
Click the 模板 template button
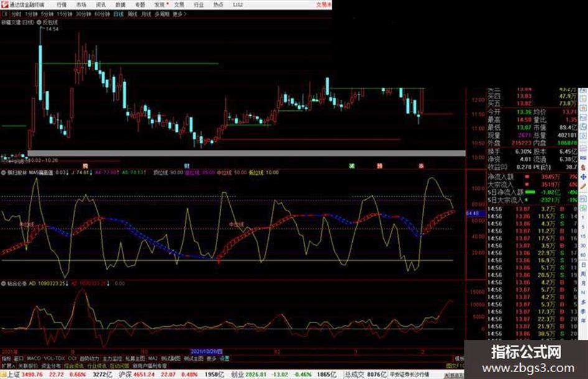tap(460, 358)
